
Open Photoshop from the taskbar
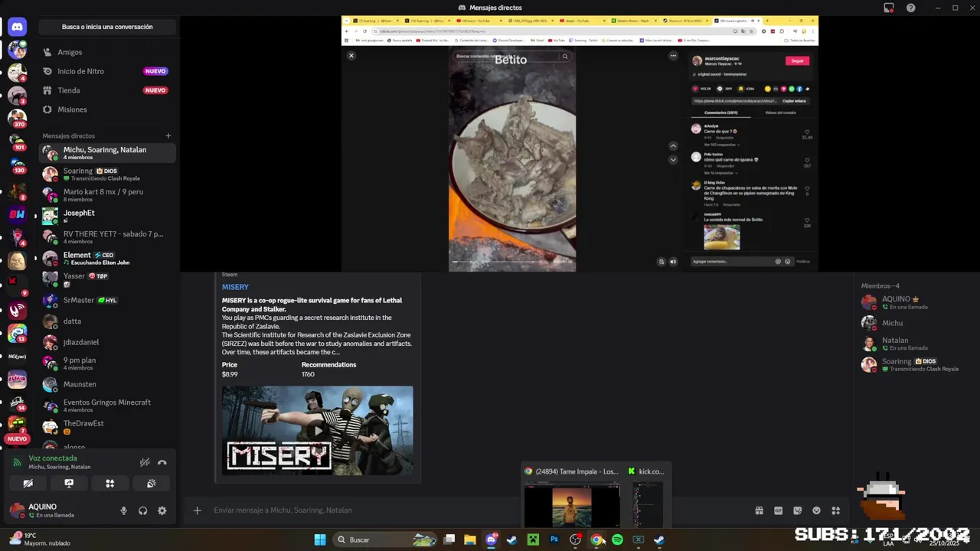coord(554,540)
